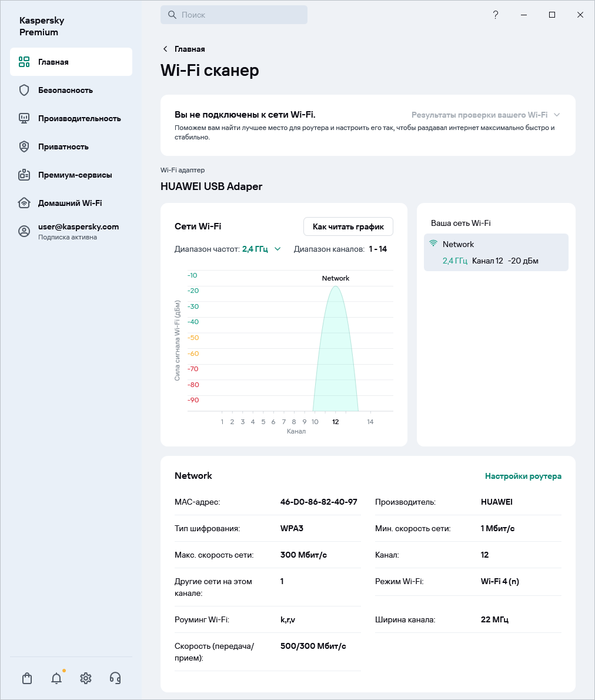Click the Канал 12 text in Network card
Image resolution: width=595 pixels, height=700 pixels.
pyautogui.click(x=487, y=261)
